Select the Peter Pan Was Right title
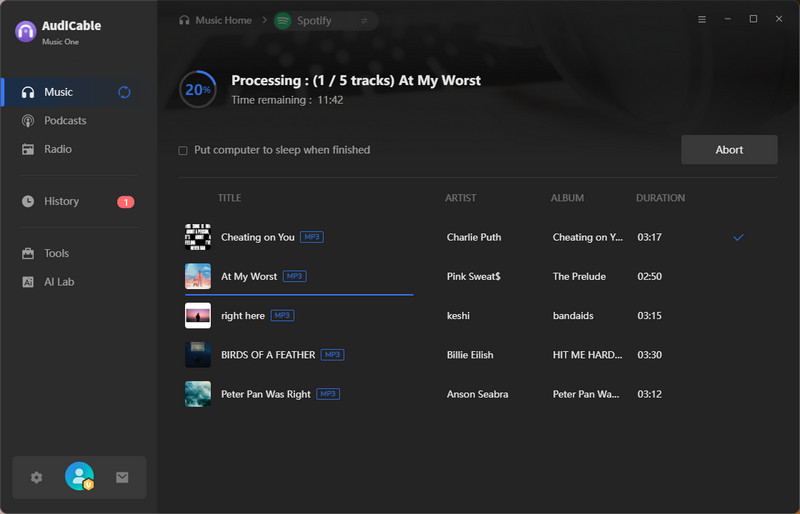Screen dimensions: 800x514 pyautogui.click(x=266, y=395)
